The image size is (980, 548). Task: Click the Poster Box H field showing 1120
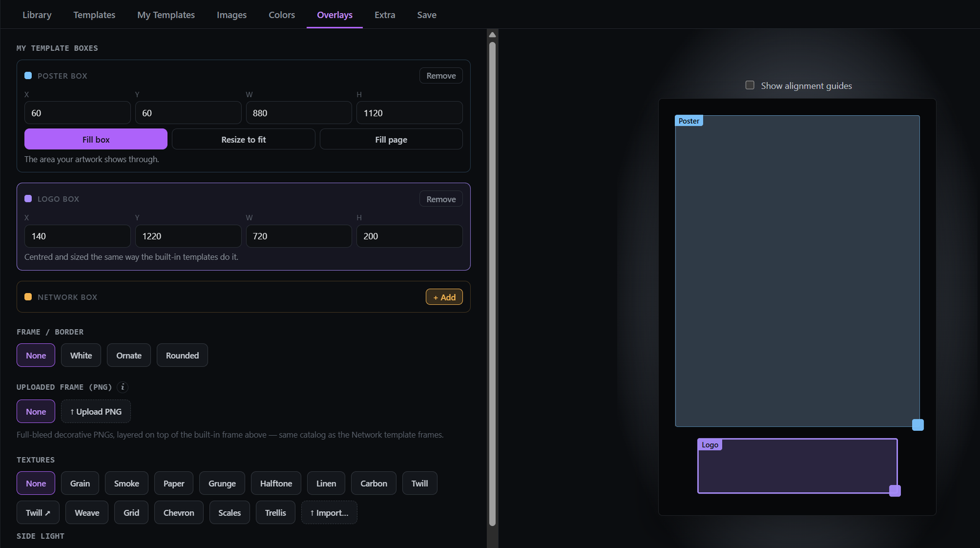[409, 113]
